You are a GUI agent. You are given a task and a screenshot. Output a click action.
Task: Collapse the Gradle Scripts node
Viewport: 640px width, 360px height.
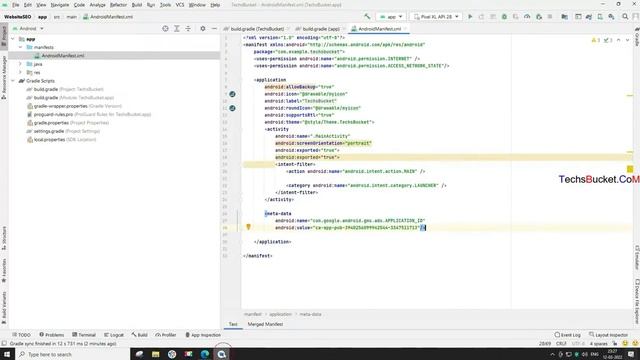[13, 81]
